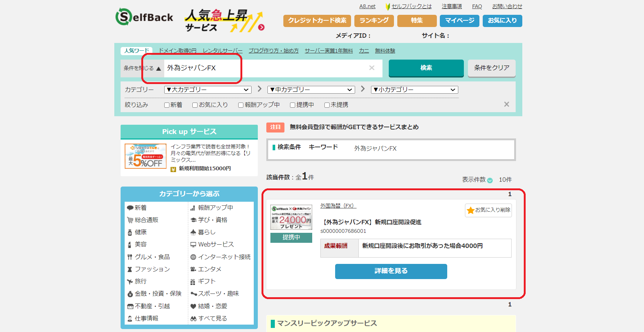Click the インターネット接続 globe icon
This screenshot has width=644, height=332.
(193, 257)
